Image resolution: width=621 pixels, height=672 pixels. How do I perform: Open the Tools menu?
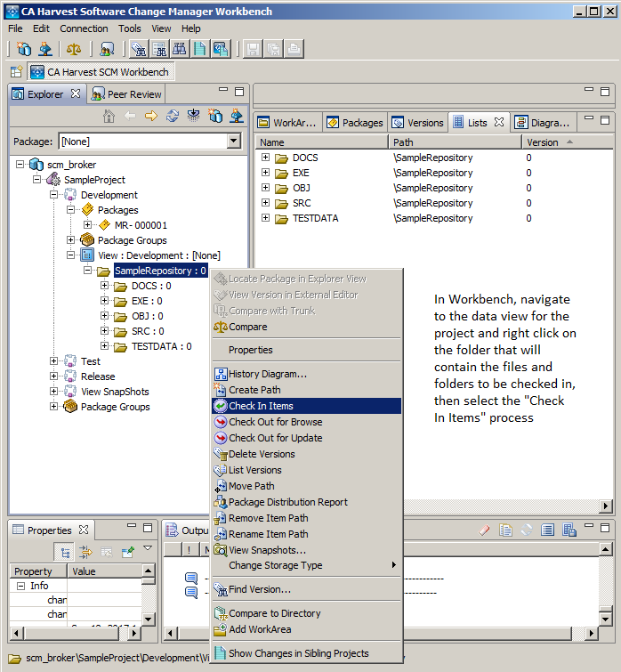129,28
